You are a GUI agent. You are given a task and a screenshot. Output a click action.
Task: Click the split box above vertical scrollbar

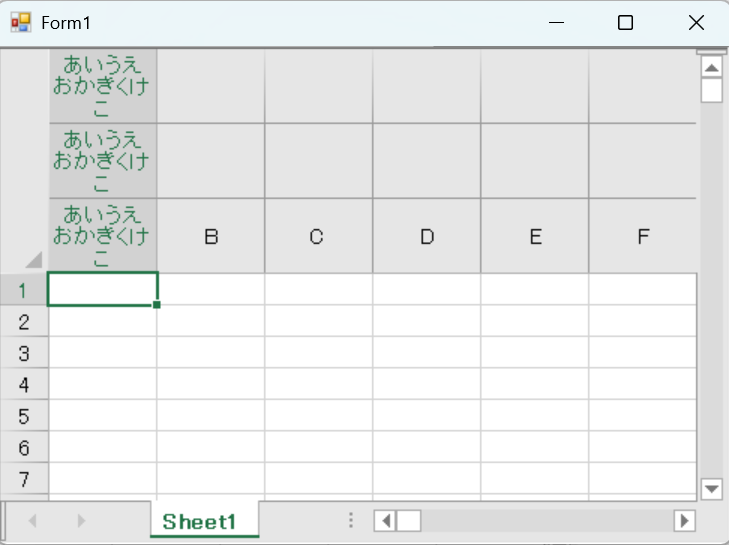pyautogui.click(x=711, y=52)
